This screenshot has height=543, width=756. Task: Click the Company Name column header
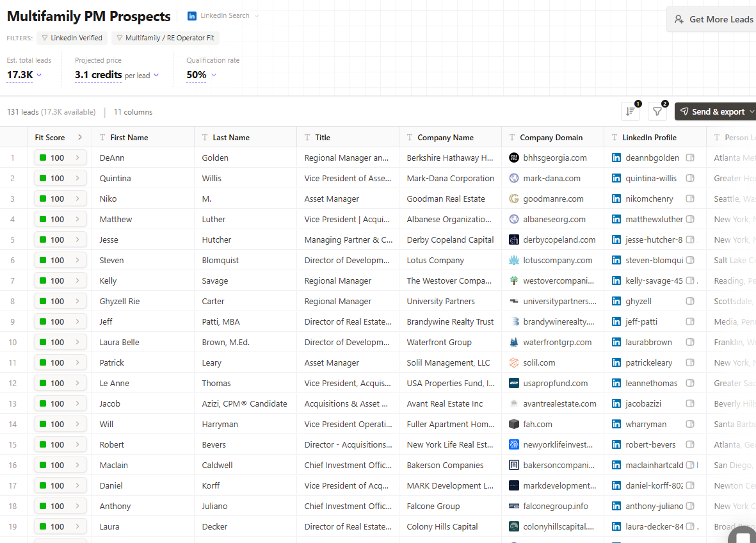(x=450, y=138)
